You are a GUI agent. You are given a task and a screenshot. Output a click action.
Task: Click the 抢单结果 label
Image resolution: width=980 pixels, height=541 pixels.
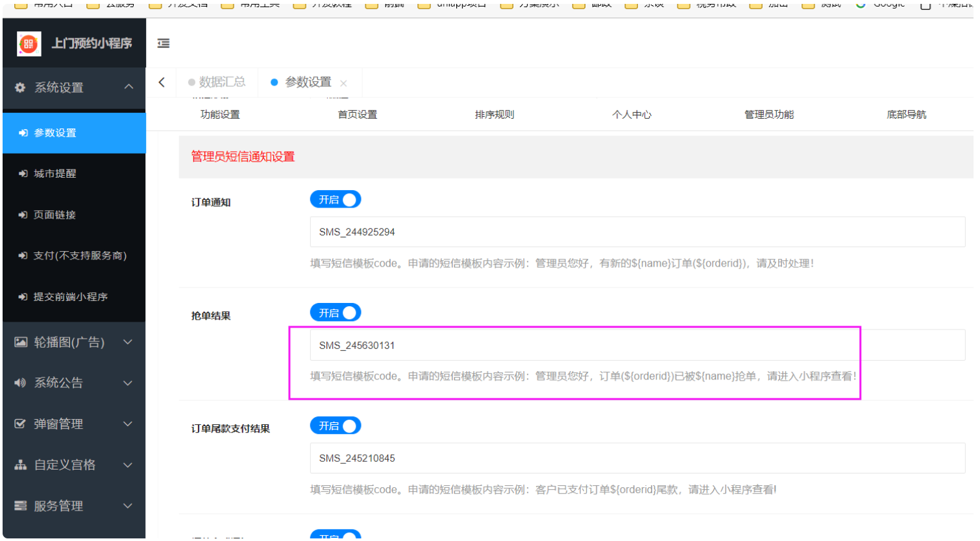click(211, 316)
